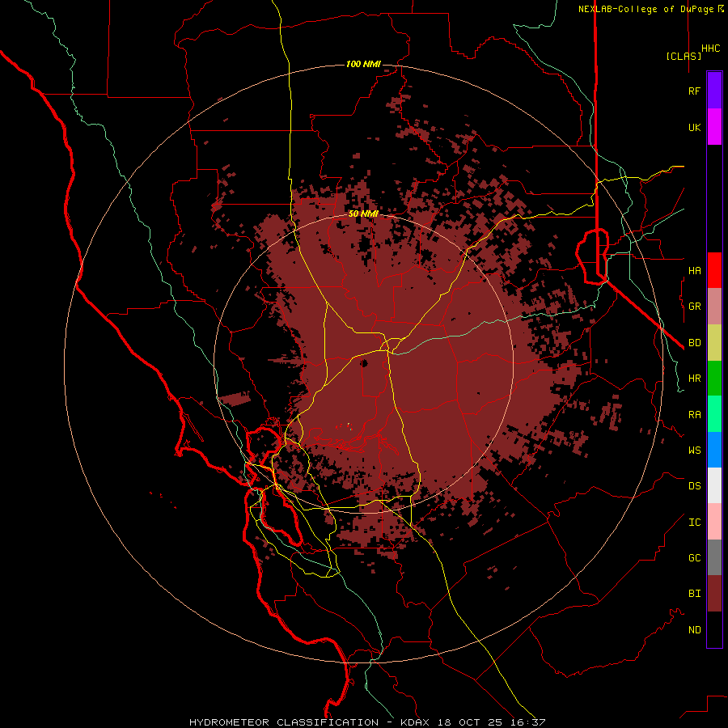Screen dimensions: 728x728
Task: Click the "DS" legend label text
Action: (x=694, y=486)
